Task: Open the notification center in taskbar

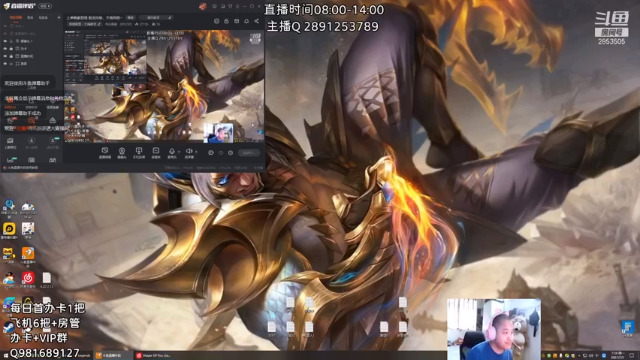Action: coord(631,356)
